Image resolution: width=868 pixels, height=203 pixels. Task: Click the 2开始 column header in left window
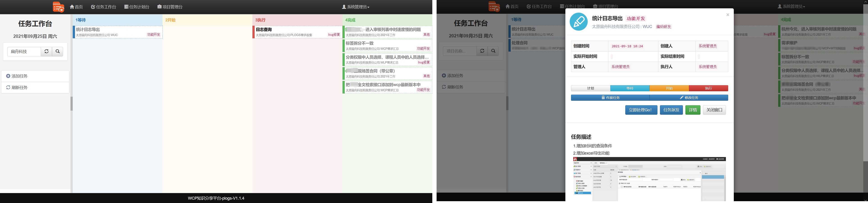click(x=208, y=20)
